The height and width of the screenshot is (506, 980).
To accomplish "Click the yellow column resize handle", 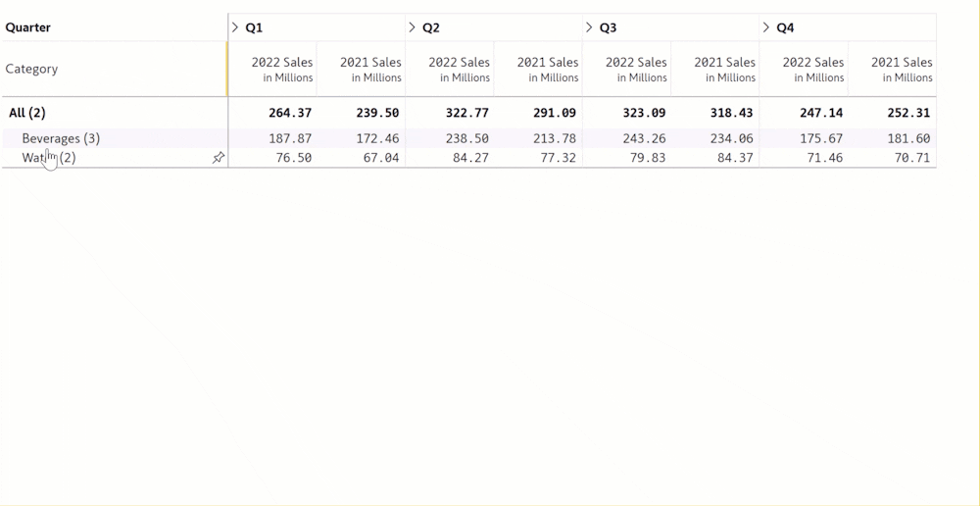I will click(x=227, y=69).
